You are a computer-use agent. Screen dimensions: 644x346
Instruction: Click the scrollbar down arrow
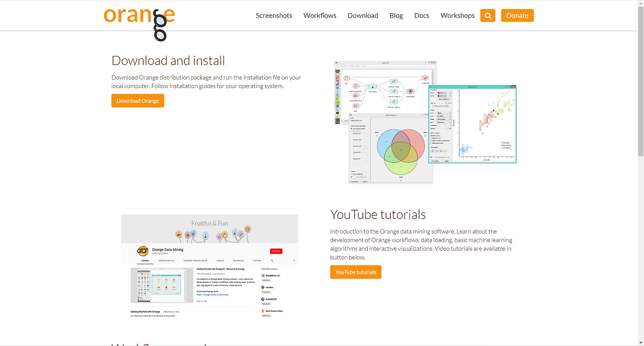(x=640, y=342)
